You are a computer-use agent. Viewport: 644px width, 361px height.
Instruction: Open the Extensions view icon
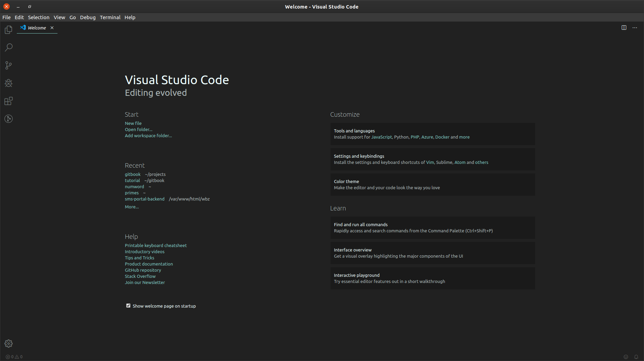click(9, 101)
